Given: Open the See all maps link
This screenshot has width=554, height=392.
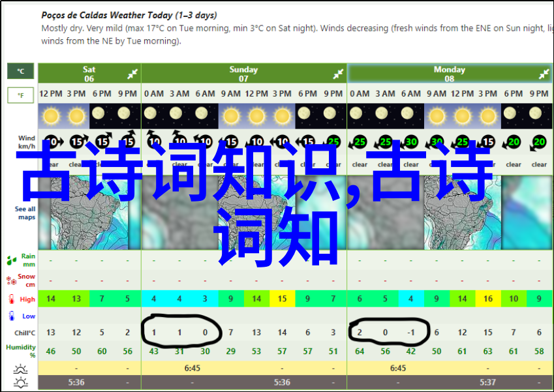Looking at the screenshot, I should coord(25,213).
